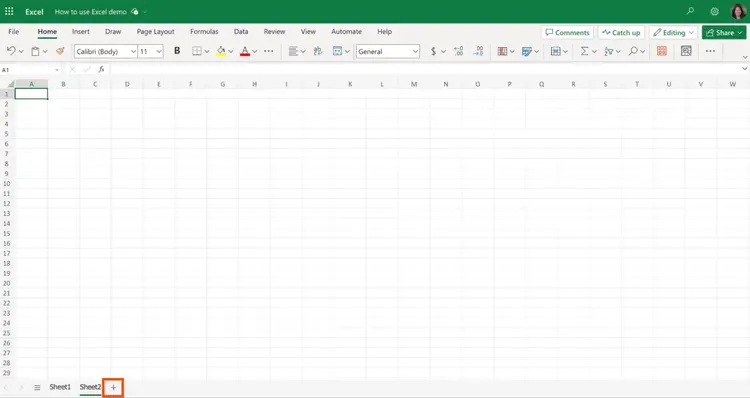
Task: Open the orange Add-ins grid icon
Action: click(662, 51)
